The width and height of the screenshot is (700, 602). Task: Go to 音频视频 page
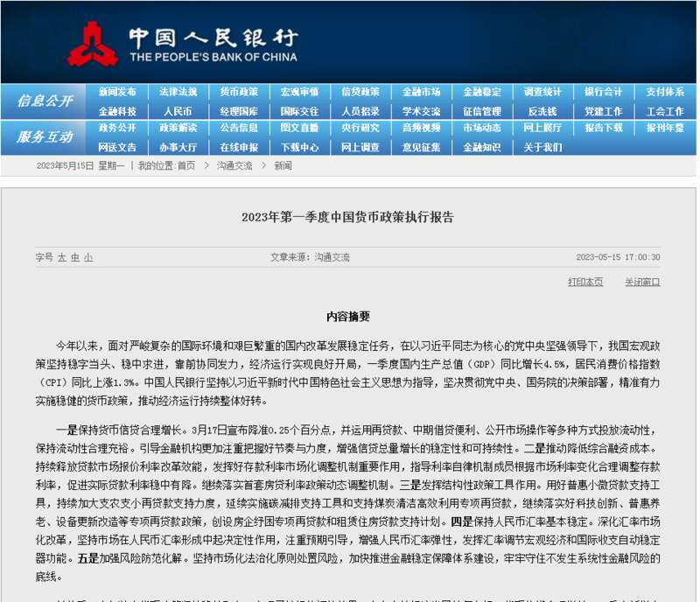[421, 128]
